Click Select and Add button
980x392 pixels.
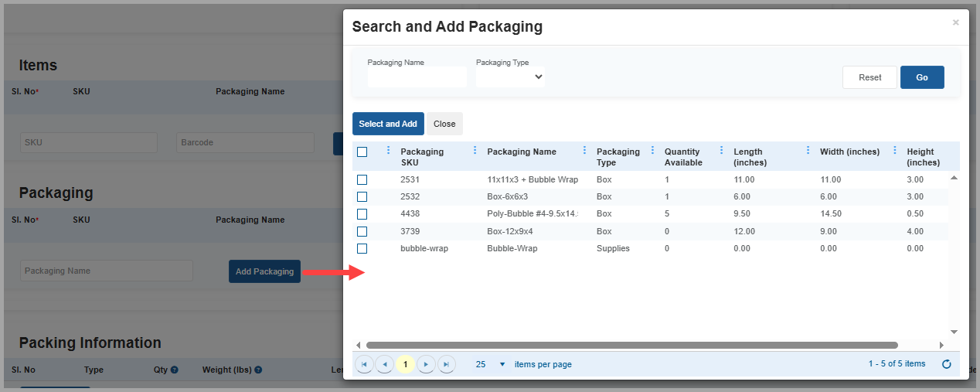click(388, 124)
